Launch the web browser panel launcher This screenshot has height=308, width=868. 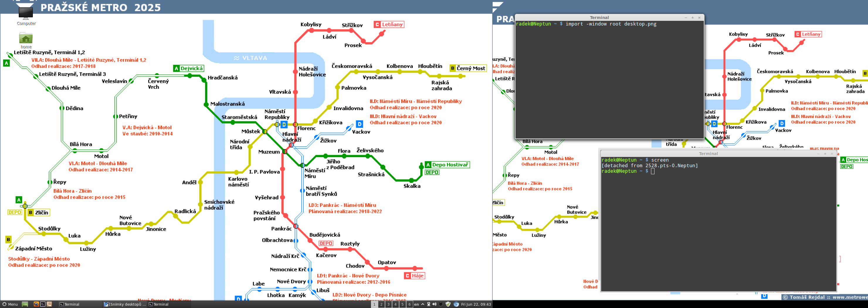tap(36, 304)
